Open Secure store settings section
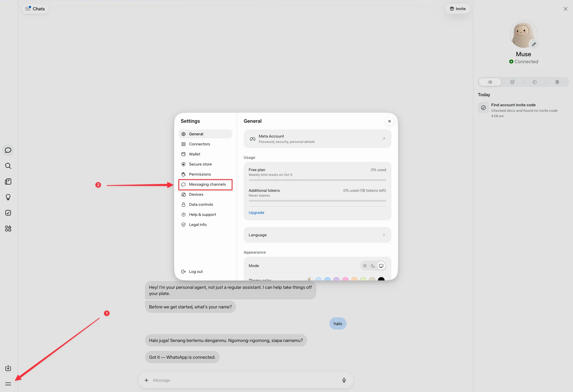 pos(205,164)
